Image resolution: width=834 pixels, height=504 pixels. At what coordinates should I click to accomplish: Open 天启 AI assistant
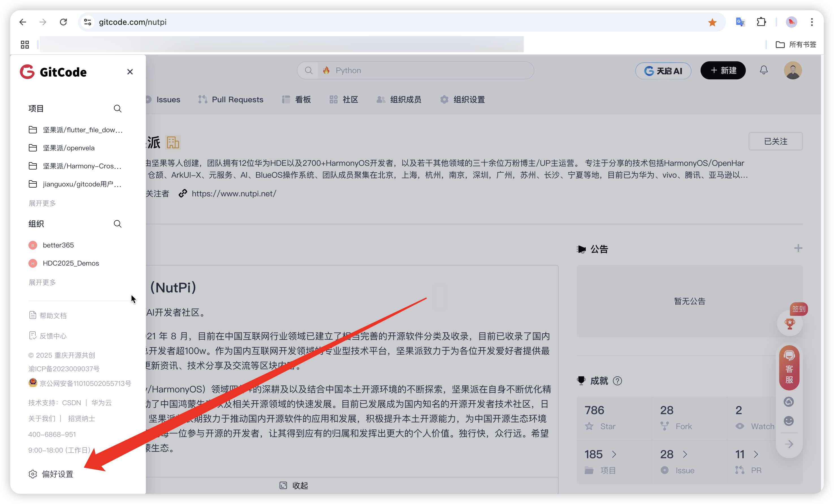663,71
